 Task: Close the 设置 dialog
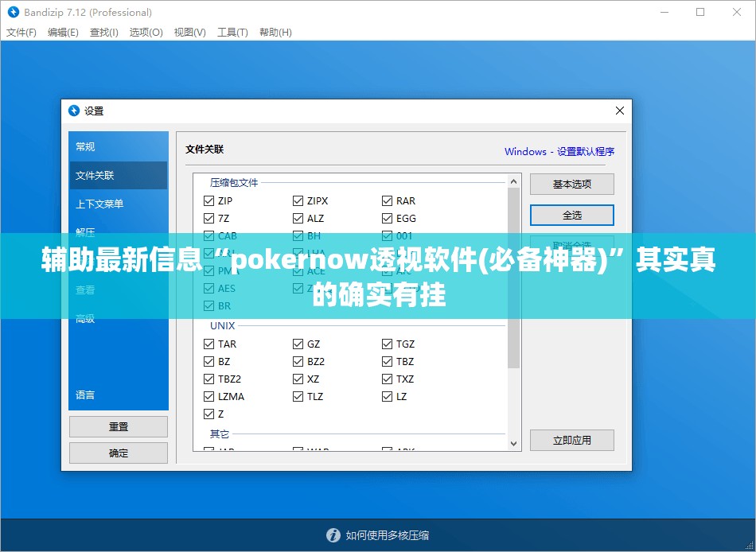point(620,111)
